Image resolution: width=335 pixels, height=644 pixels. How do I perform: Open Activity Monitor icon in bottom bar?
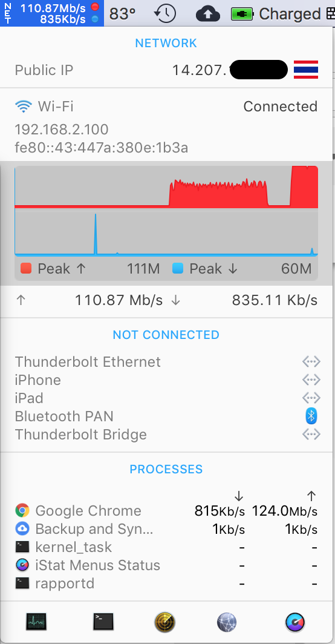pos(36,622)
